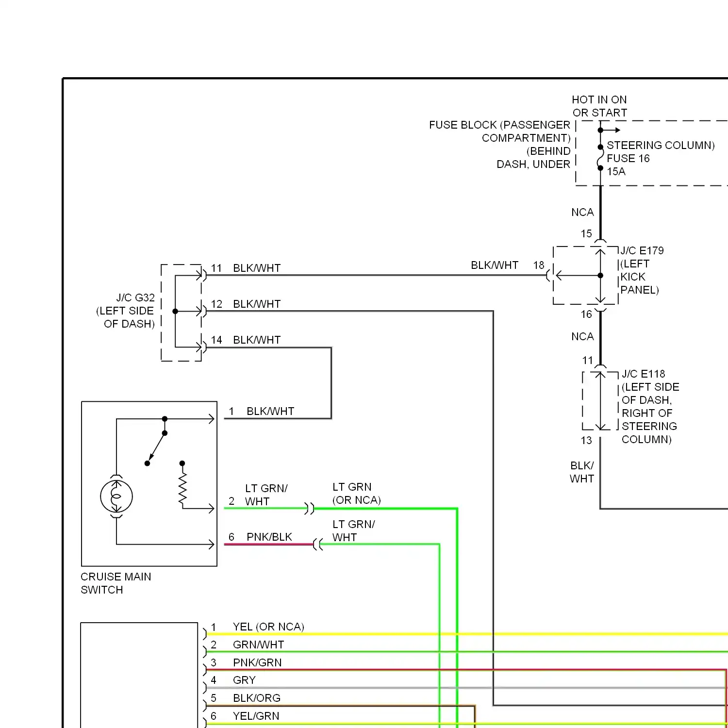Click the indicator lamp symbol in cruise main switch
This screenshot has height=728, width=728.
coord(116,496)
